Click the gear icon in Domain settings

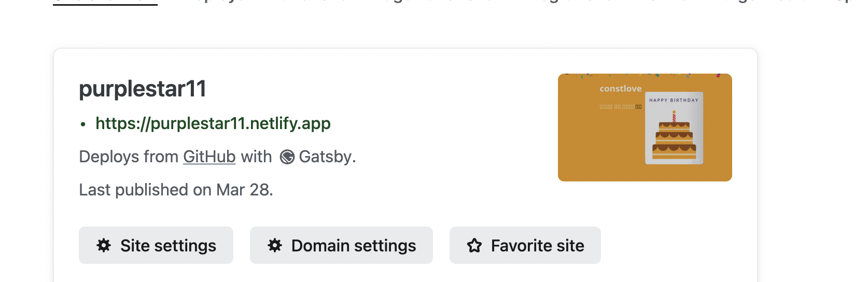tap(275, 245)
